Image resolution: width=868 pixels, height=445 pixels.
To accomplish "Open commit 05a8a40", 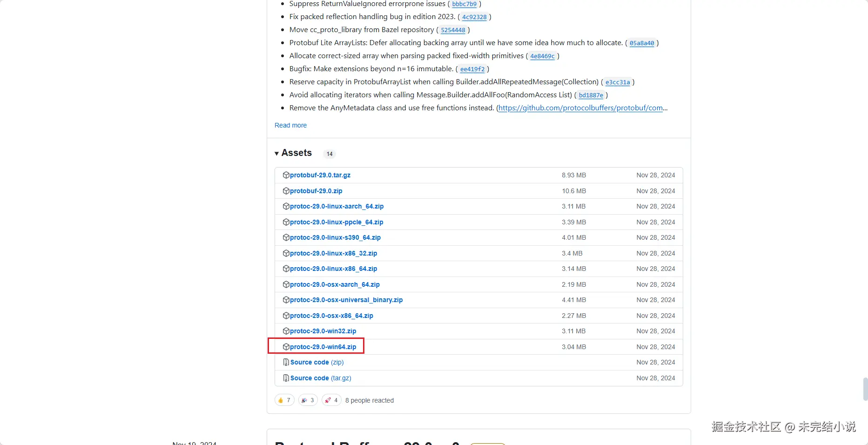I will pos(642,43).
